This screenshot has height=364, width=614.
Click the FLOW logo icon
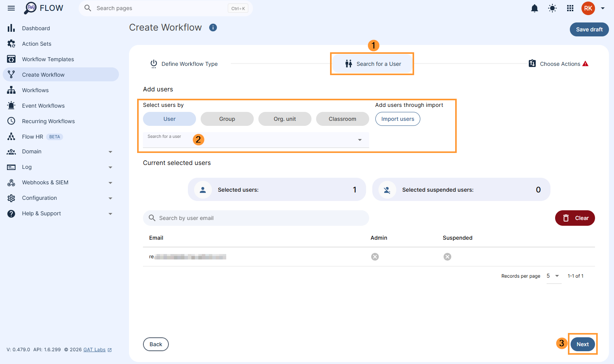point(30,8)
